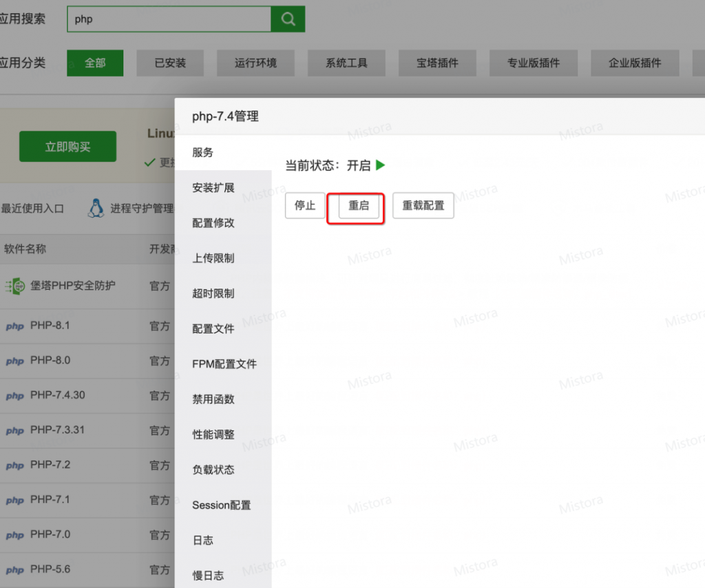705x588 pixels.
Task: Select the 专业版插件 category tab
Action: tap(534, 63)
